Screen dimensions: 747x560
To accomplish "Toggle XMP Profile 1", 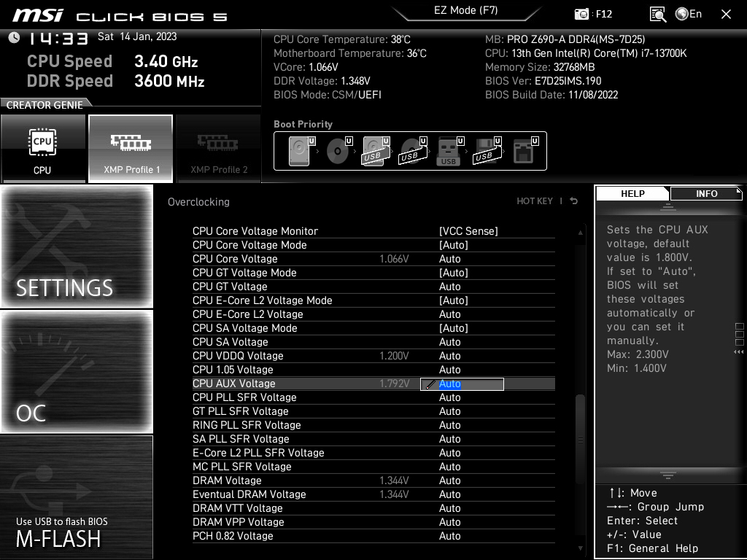I will [x=131, y=149].
